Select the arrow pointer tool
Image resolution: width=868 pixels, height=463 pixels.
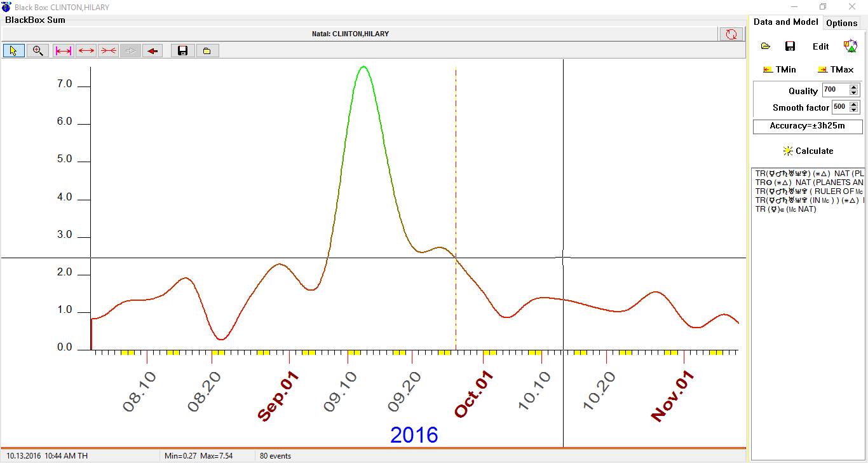13,51
